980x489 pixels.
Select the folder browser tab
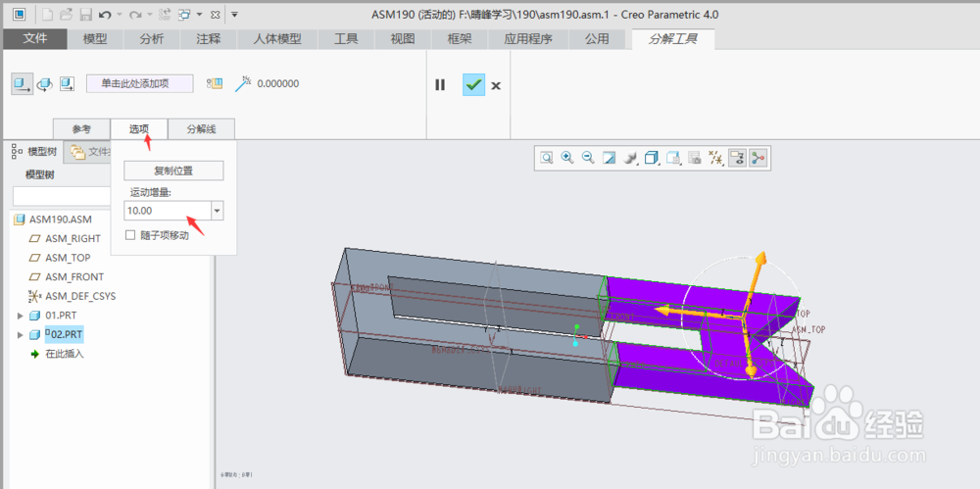click(x=88, y=151)
